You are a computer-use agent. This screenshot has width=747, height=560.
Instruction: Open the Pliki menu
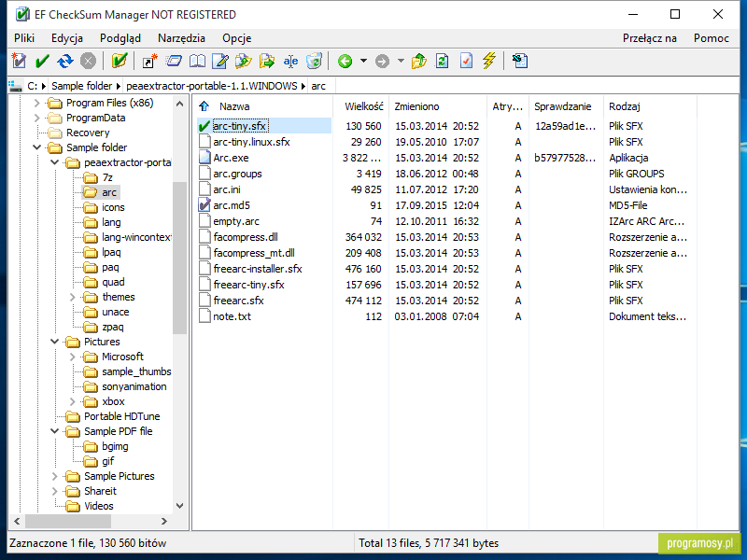pos(24,38)
